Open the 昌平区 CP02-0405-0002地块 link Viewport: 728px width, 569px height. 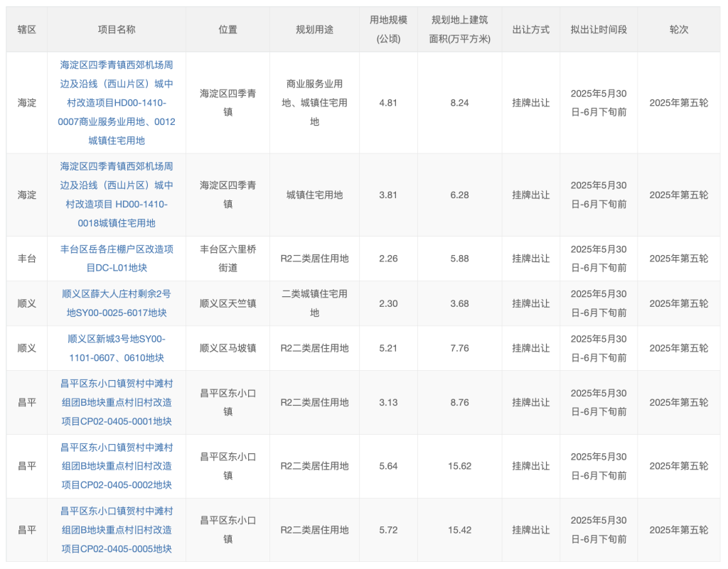(117, 466)
